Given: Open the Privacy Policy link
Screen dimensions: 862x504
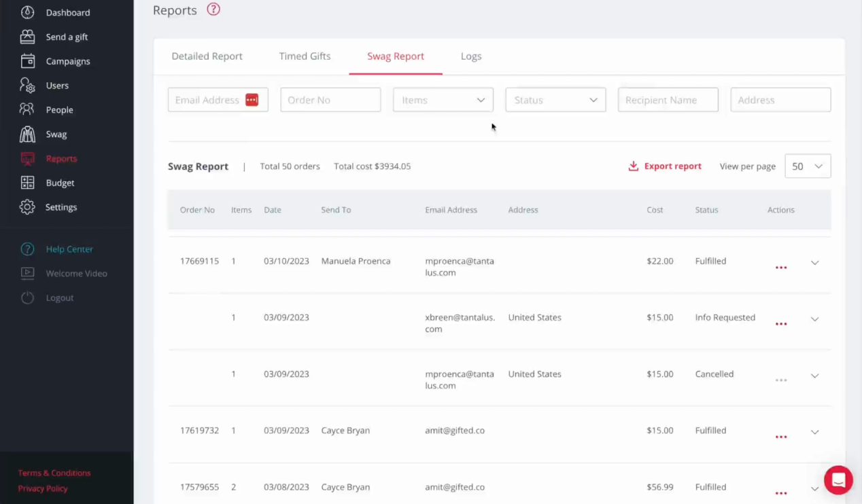Looking at the screenshot, I should [x=43, y=488].
